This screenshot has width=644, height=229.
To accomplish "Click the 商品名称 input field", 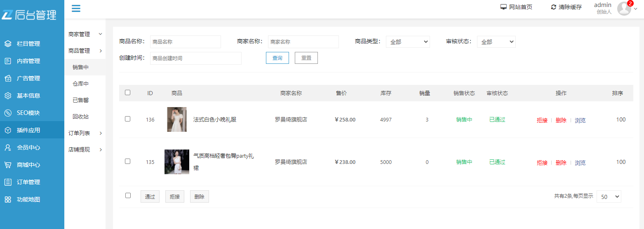I will pos(185,42).
